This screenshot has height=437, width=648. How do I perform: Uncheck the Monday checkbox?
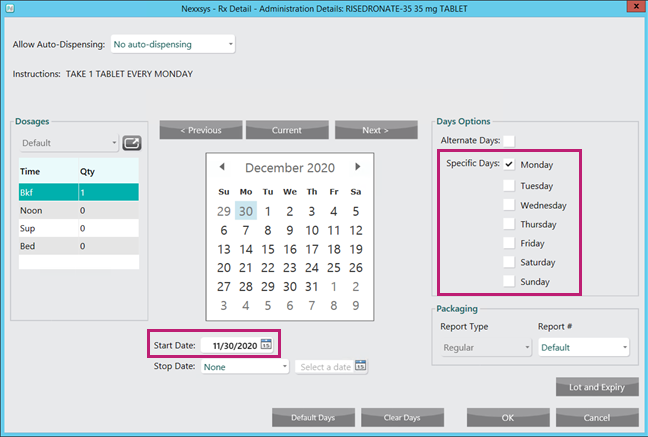[510, 164]
